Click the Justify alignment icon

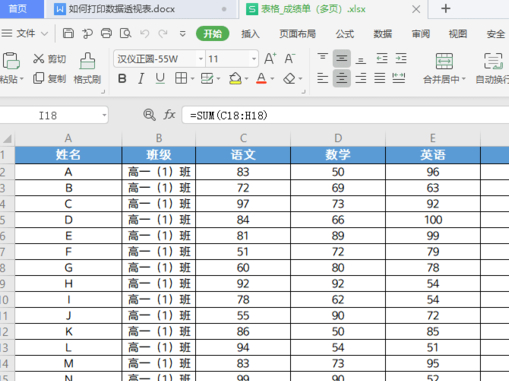pos(380,78)
